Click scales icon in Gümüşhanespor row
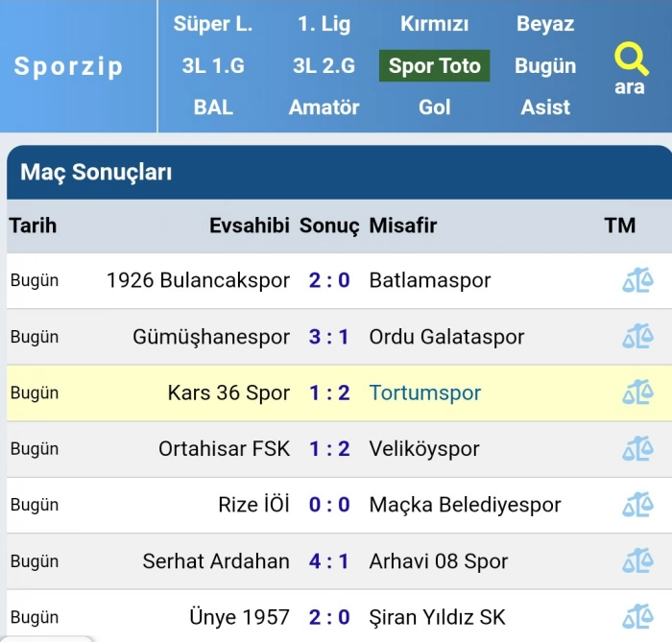The width and height of the screenshot is (672, 642). pos(637,336)
